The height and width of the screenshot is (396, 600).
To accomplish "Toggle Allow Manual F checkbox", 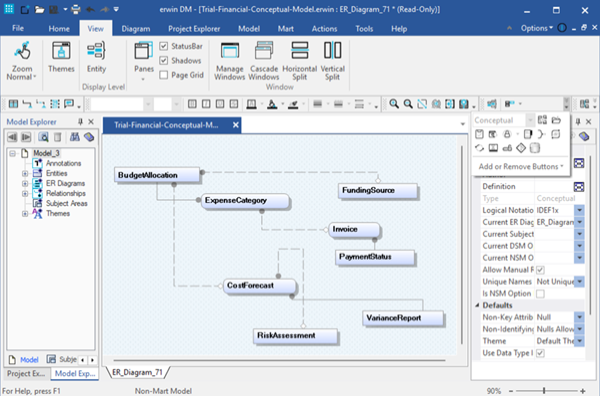I will [540, 270].
